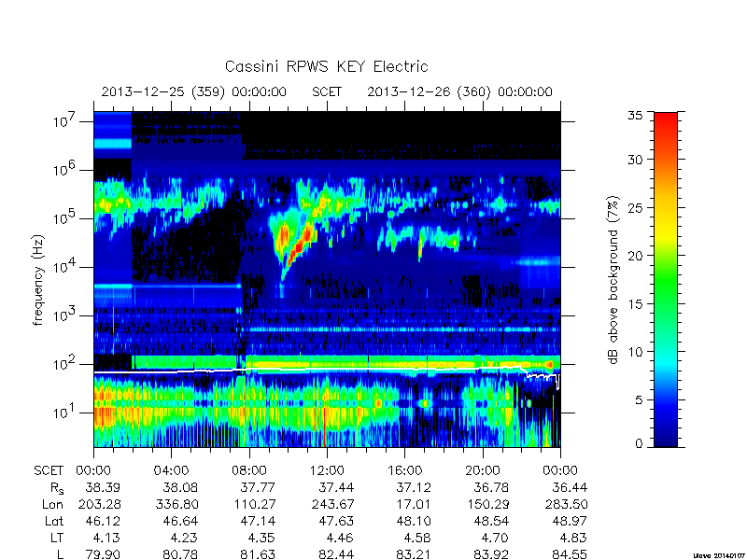Click latitude value "46.12"
747x560 pixels.
click(103, 521)
